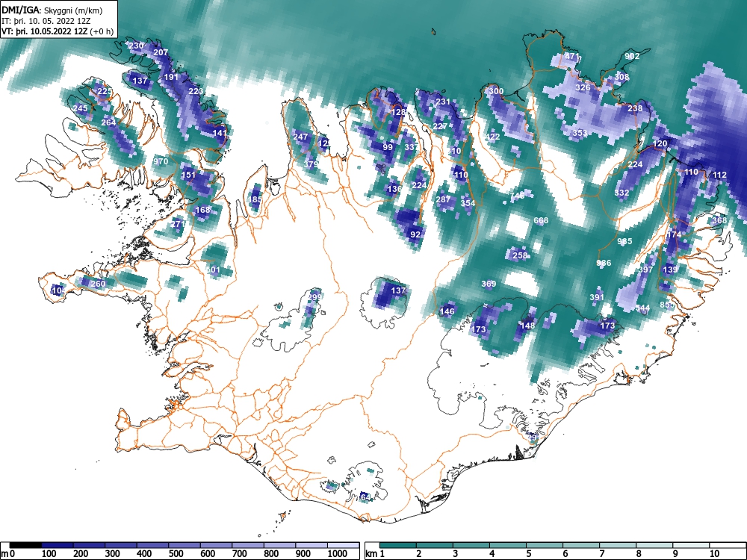The height and width of the screenshot is (560, 747).
Task: Click the visibility value 120
Action: (x=660, y=144)
